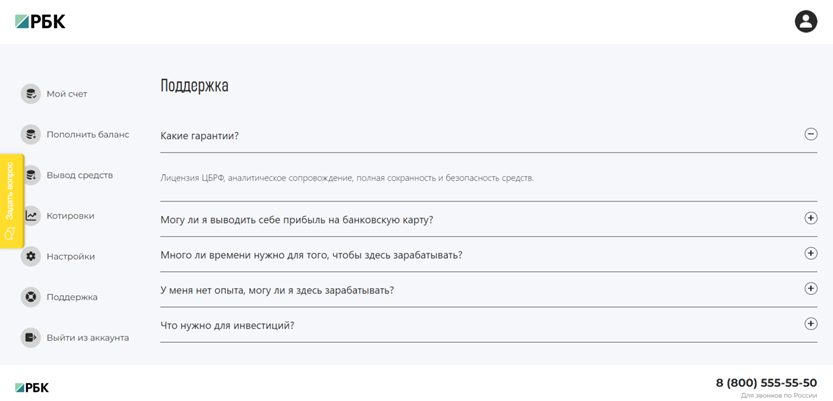
Task: Expand the Много ли времени question plus
Action: click(811, 253)
